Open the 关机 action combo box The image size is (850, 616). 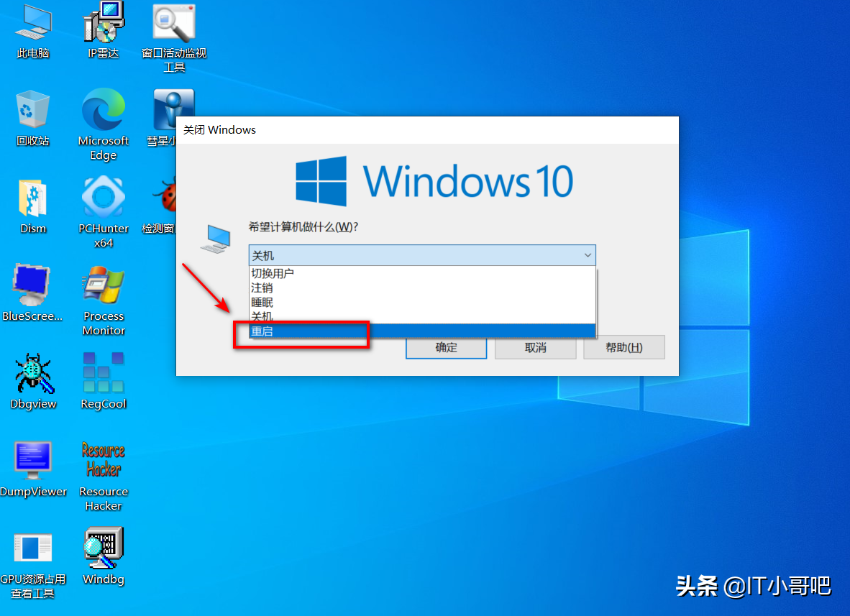pos(421,255)
